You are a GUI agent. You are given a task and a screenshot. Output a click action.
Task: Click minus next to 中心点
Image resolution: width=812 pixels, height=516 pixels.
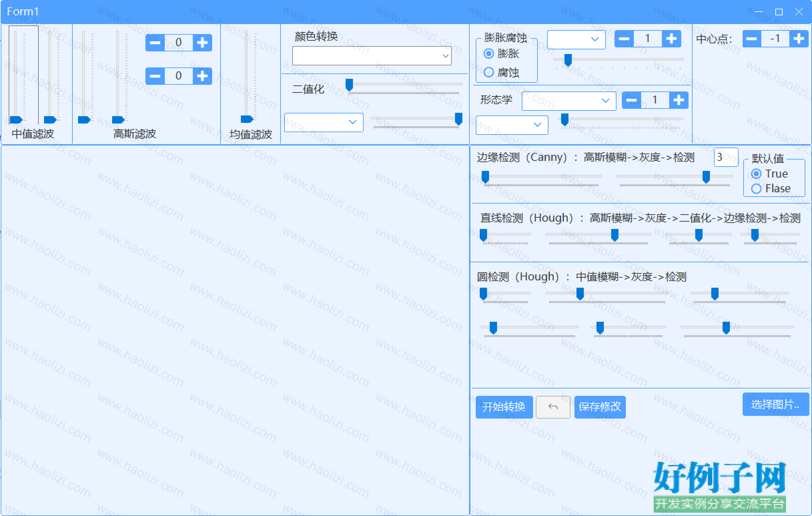pyautogui.click(x=752, y=39)
